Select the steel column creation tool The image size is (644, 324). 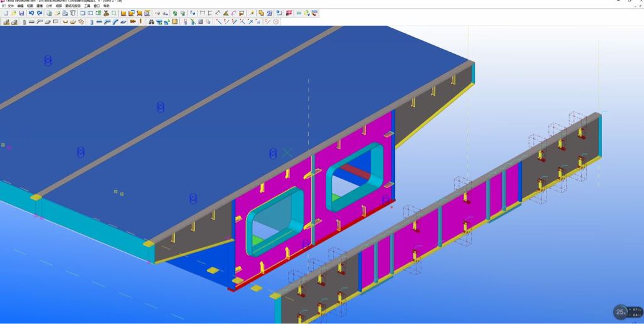pyautogui.click(x=25, y=22)
